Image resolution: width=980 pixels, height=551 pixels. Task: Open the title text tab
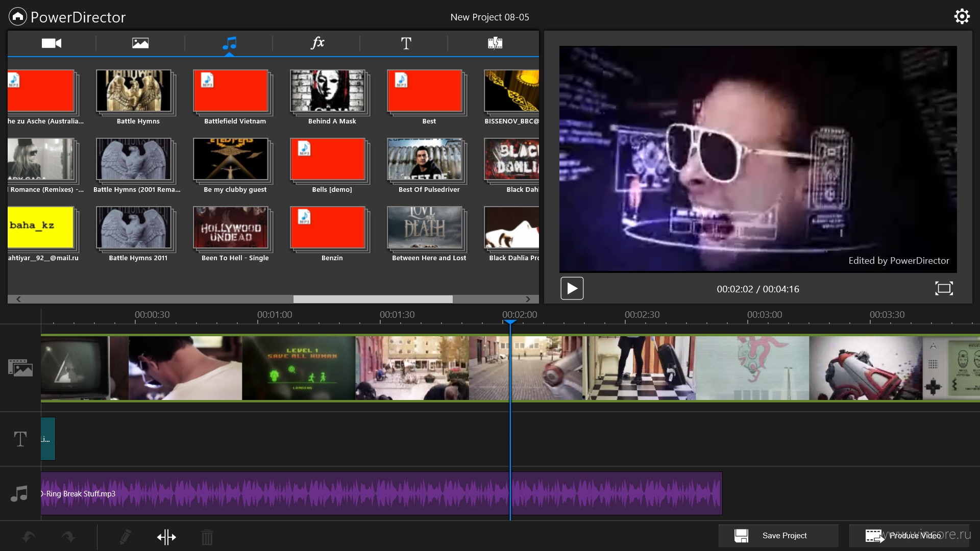tap(406, 43)
